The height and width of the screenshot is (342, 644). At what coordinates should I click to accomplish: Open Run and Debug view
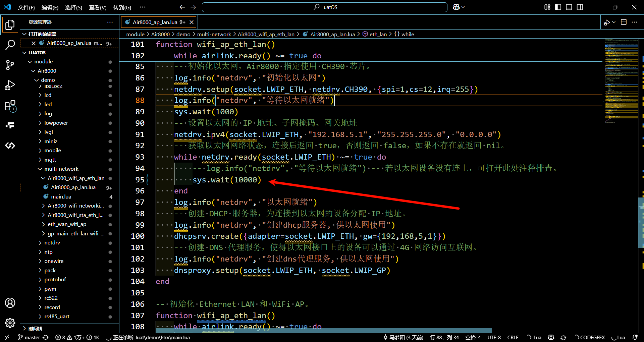[10, 85]
